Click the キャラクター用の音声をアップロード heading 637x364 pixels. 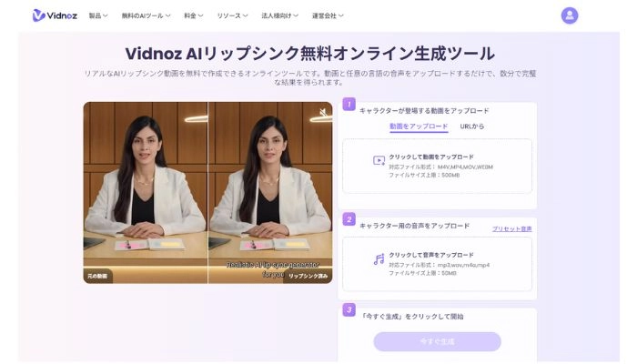(414, 226)
